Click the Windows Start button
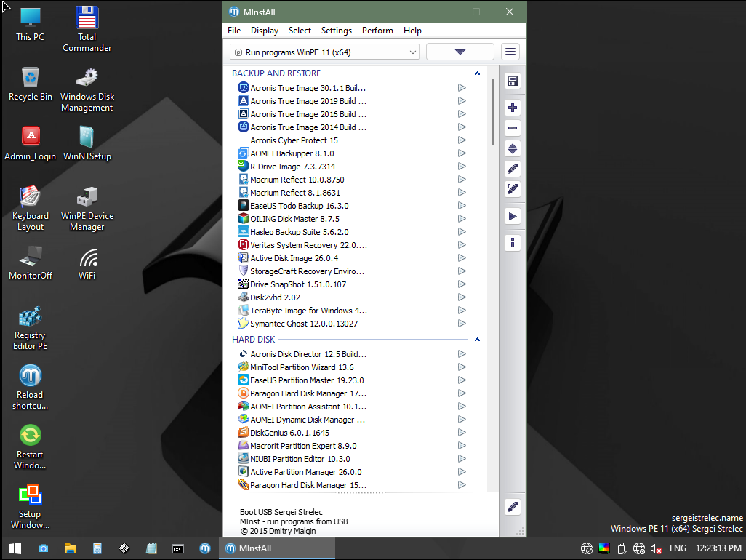The width and height of the screenshot is (746, 560). click(x=15, y=548)
